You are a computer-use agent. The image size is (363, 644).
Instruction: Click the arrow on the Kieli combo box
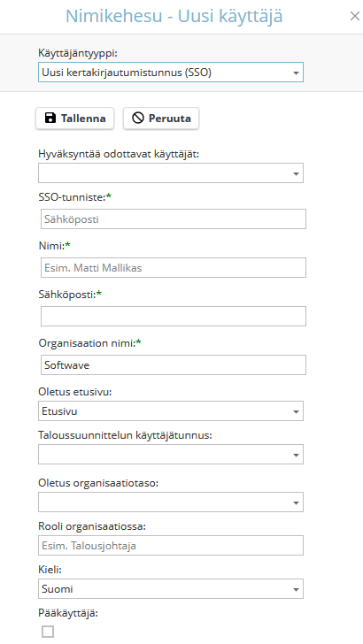296,589
